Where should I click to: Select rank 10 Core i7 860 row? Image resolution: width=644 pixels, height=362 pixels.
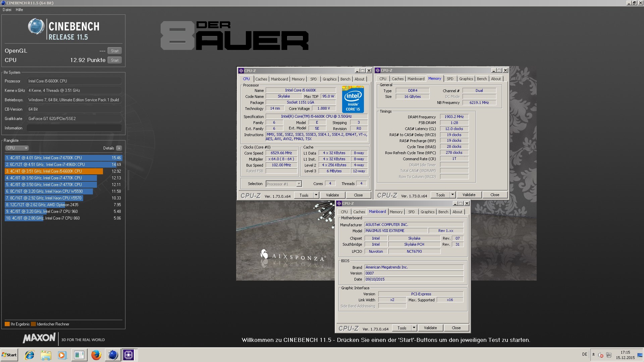[63, 218]
